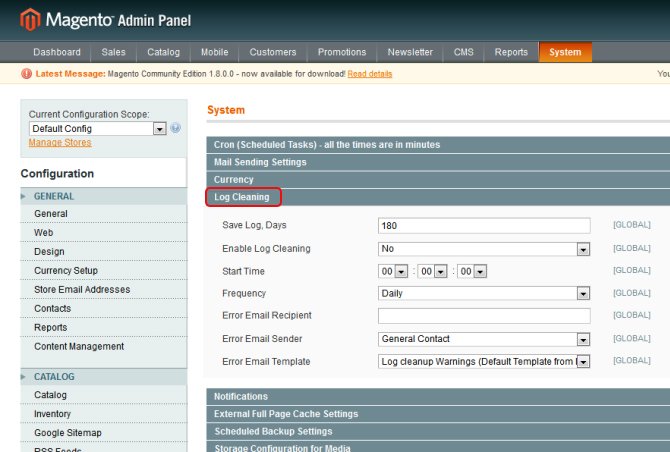Expand the Notifications section
Screen dimensions: 670x452
(x=438, y=396)
